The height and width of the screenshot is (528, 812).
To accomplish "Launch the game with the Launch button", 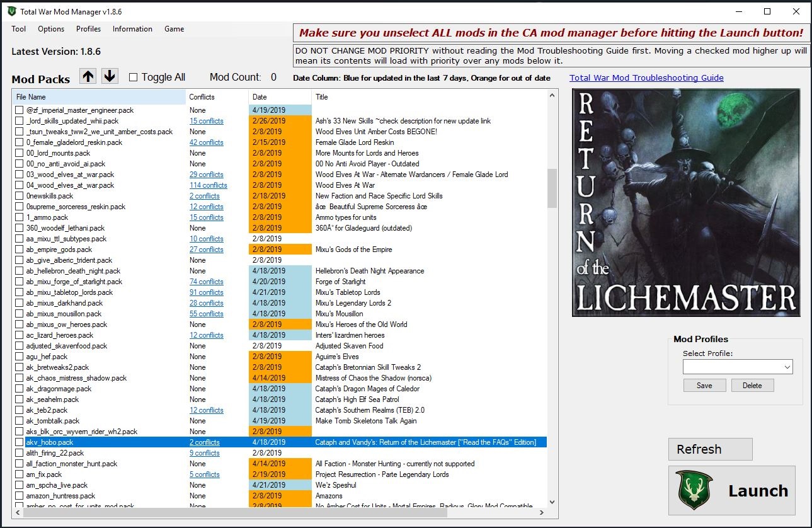I will [x=732, y=490].
